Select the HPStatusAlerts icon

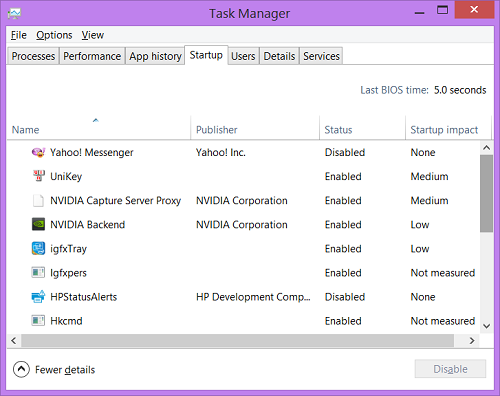(38, 296)
